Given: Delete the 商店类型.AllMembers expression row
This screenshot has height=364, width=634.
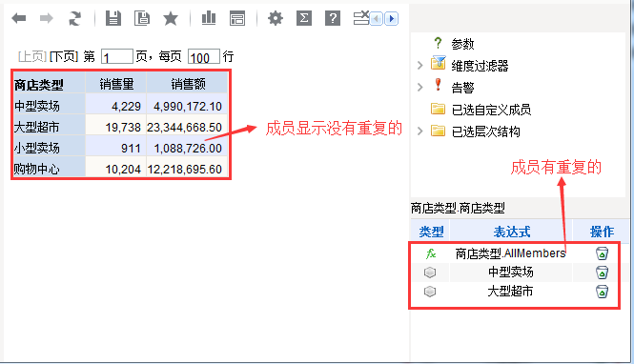Looking at the screenshot, I should point(602,253).
